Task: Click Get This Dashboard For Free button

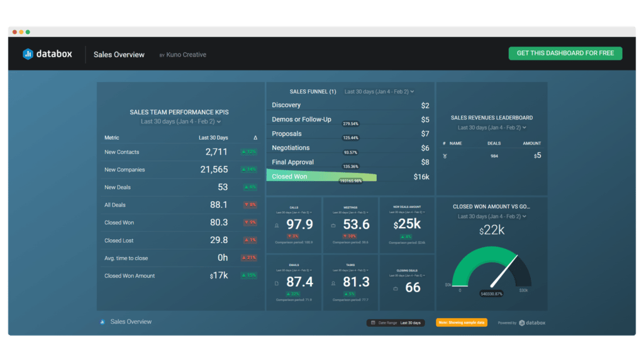Action: (565, 53)
